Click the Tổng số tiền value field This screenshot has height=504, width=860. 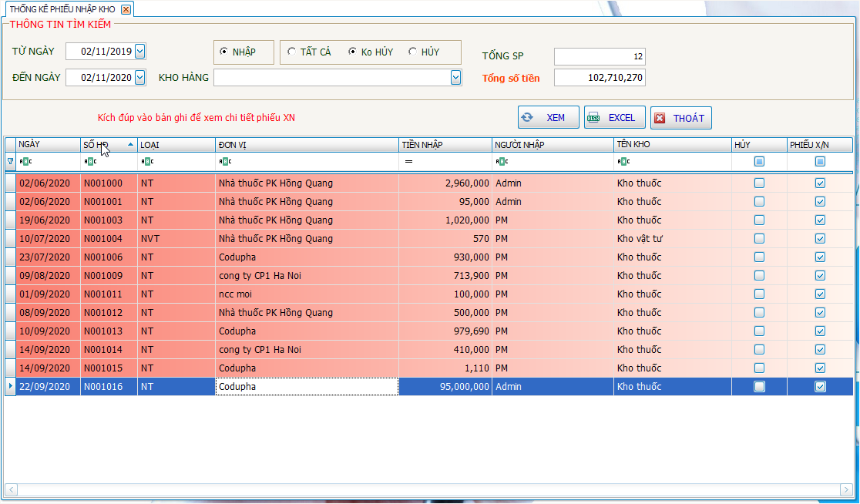(600, 77)
